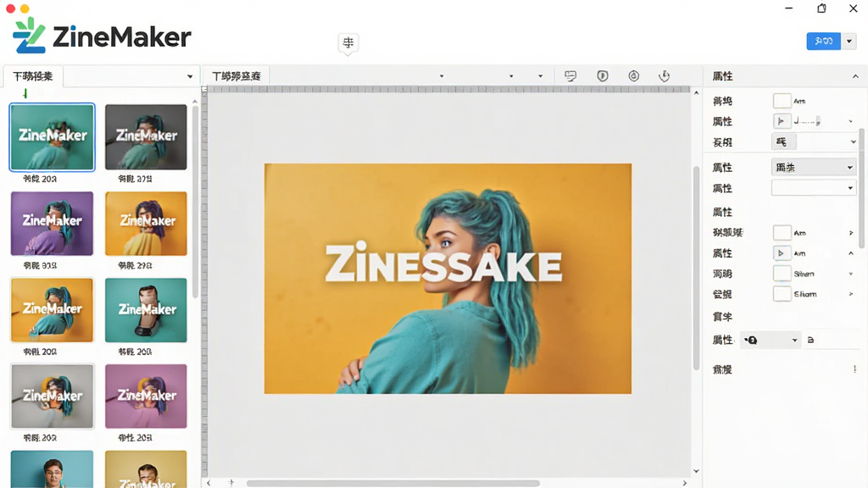Collapse the properties panel using header chevron

[855, 76]
